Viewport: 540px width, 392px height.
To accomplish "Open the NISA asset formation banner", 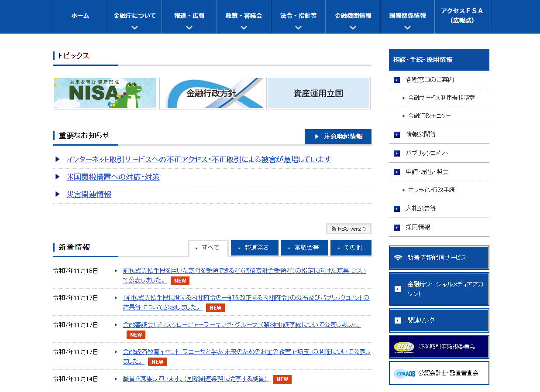I will point(104,93).
